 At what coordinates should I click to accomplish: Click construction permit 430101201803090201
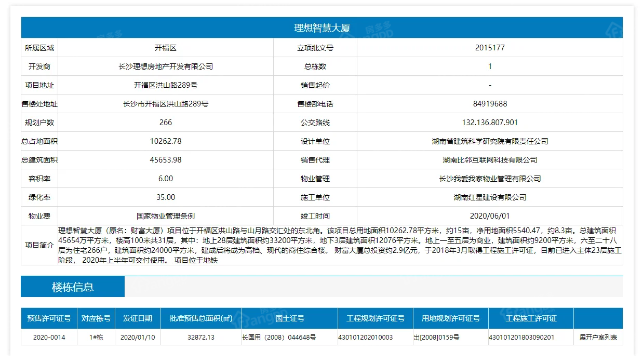[x=521, y=337]
